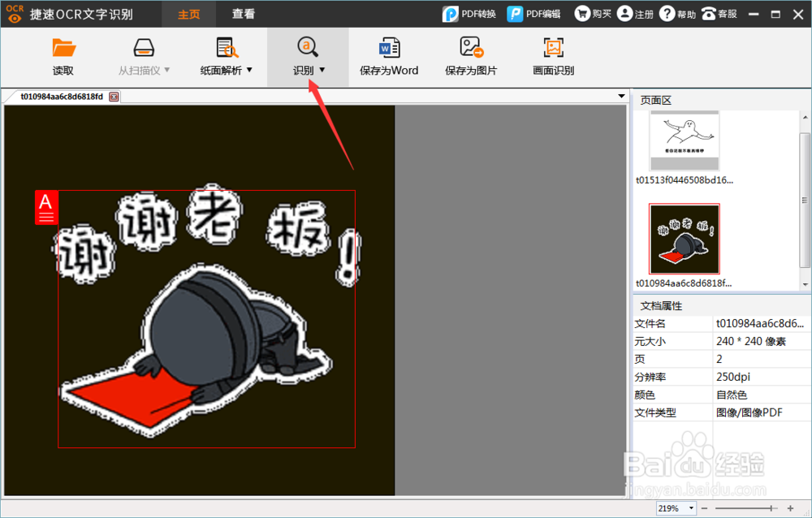Close the t010984aa6c8d6818fd document tab
812x518 pixels.
pos(114,97)
